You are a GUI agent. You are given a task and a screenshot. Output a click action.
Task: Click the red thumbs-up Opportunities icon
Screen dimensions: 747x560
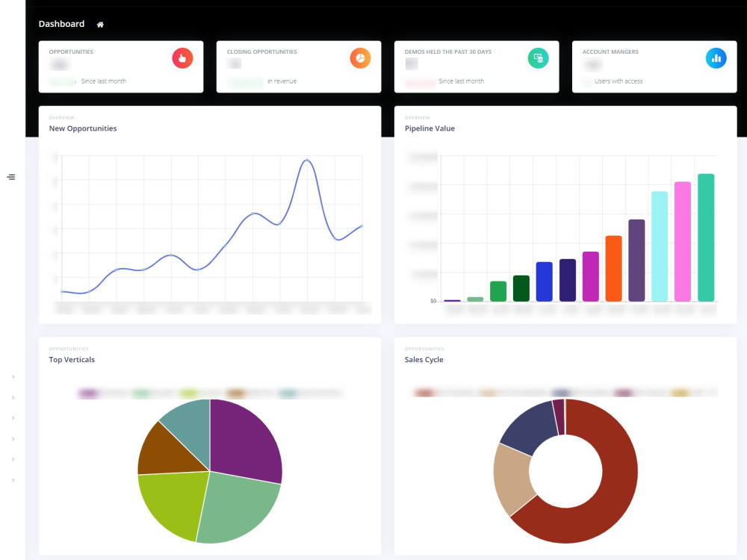tap(182, 58)
